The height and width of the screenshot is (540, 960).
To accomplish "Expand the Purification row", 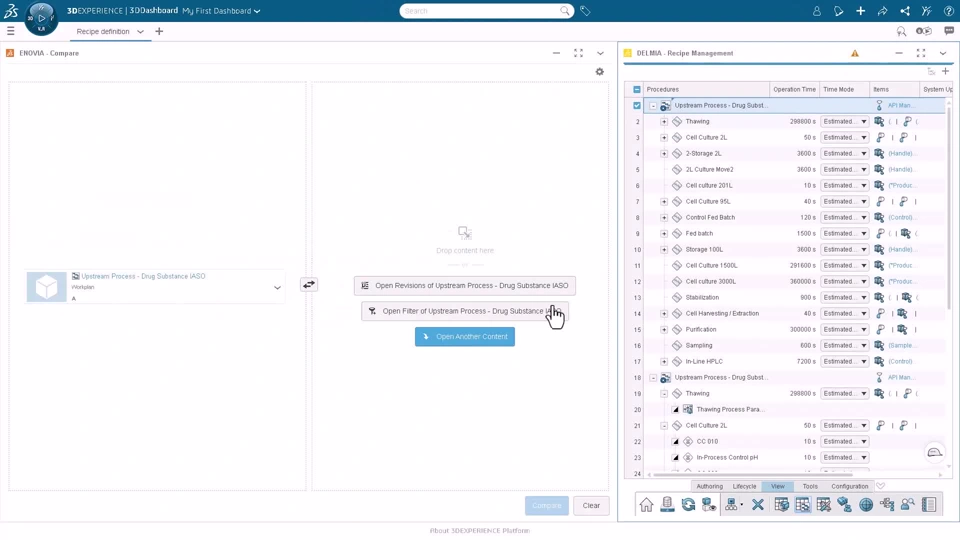I will click(664, 329).
